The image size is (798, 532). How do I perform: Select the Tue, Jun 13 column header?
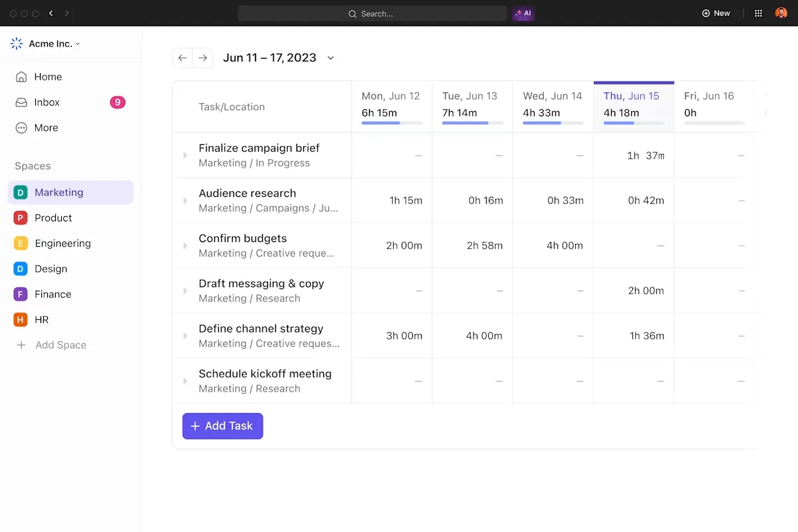point(472,106)
